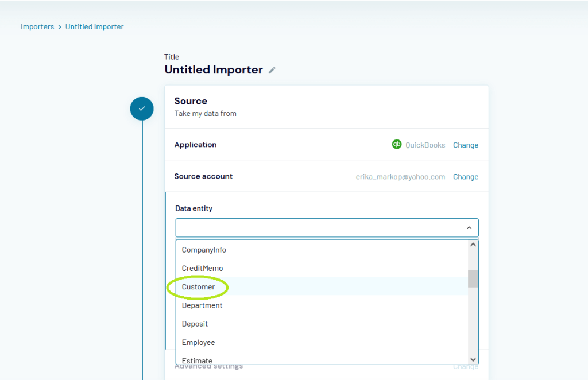Screen dimensions: 588x380
Task: Focus the Data entity search field
Action: pos(319,228)
